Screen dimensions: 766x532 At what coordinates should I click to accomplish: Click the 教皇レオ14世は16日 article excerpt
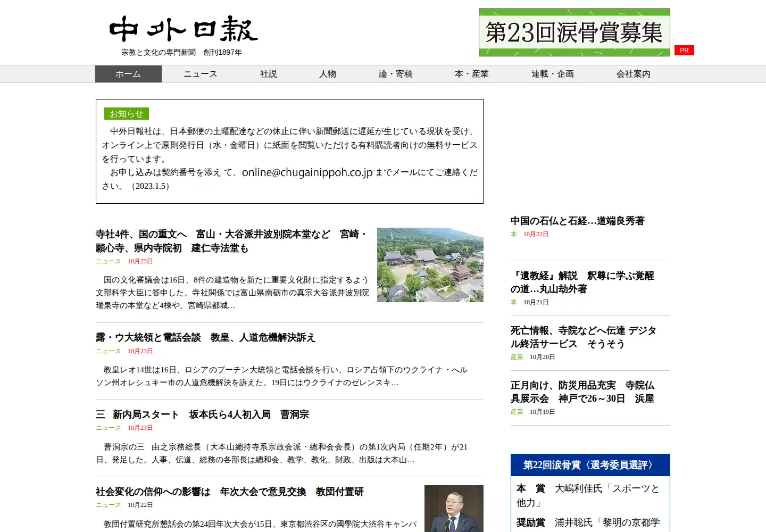coord(282,376)
